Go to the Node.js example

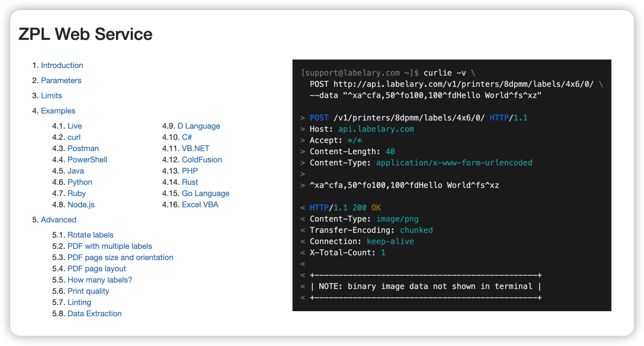(x=81, y=205)
